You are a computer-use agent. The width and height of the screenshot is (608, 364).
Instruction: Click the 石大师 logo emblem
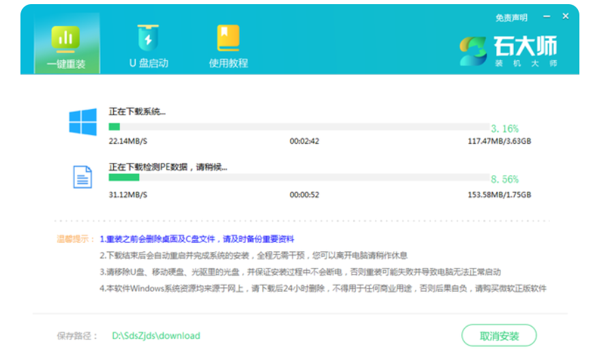[x=474, y=50]
